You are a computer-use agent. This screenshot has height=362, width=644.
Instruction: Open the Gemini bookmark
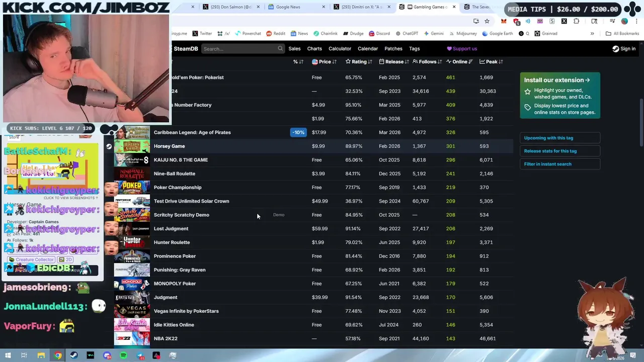pos(433,34)
